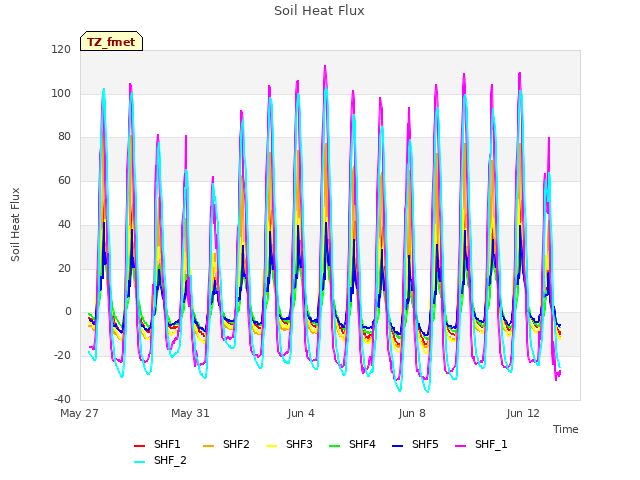Click the red SHF1 legend swatch
Image resolution: width=640 pixels, height=480 pixels.
tap(139, 446)
